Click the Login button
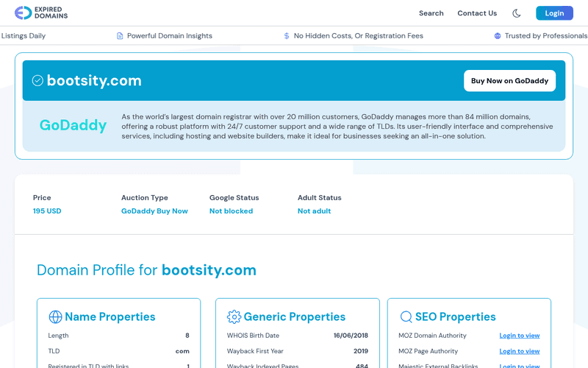588x368 pixels. 554,13
